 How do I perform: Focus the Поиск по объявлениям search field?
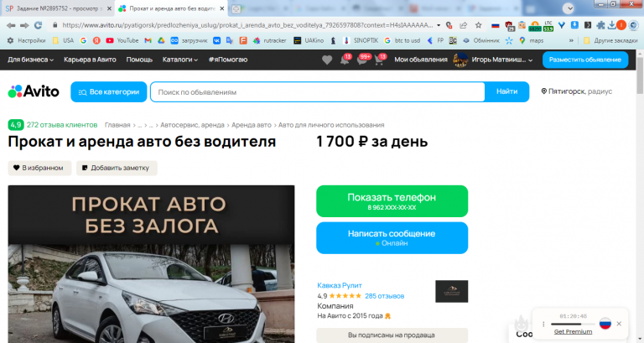[318, 92]
